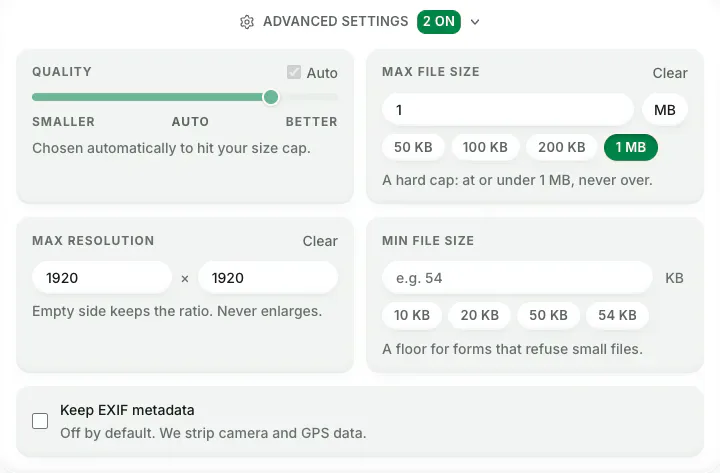The width and height of the screenshot is (720, 473).
Task: Click the green 2 ON badge
Action: point(439,22)
